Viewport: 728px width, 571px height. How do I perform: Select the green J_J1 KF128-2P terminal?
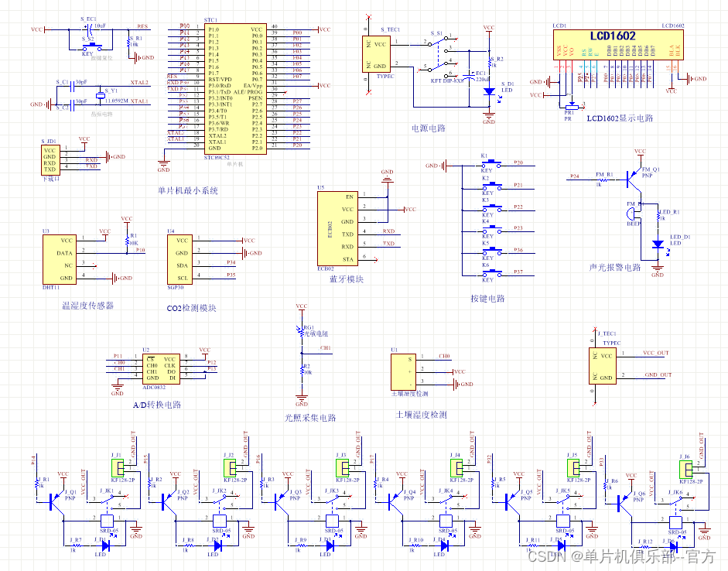click(118, 468)
